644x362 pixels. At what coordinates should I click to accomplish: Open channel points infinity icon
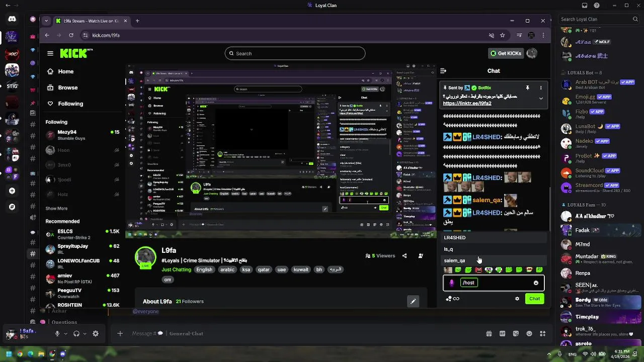(456, 299)
